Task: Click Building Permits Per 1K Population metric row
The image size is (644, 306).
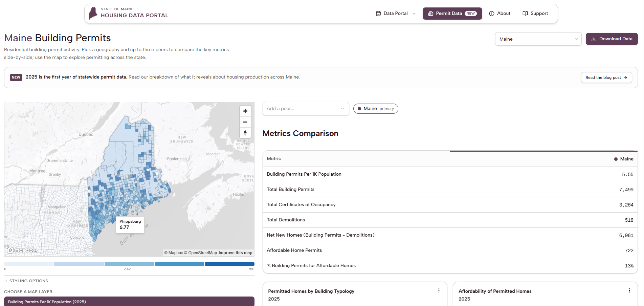Action: pyautogui.click(x=450, y=174)
